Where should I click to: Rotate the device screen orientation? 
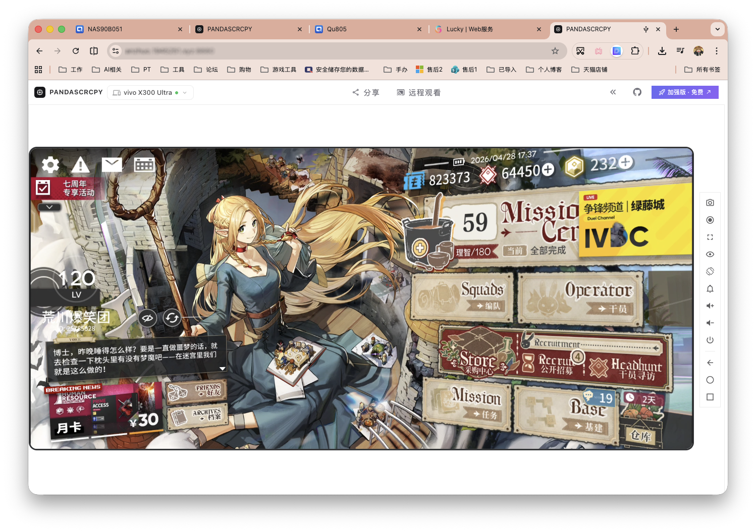pyautogui.click(x=710, y=271)
